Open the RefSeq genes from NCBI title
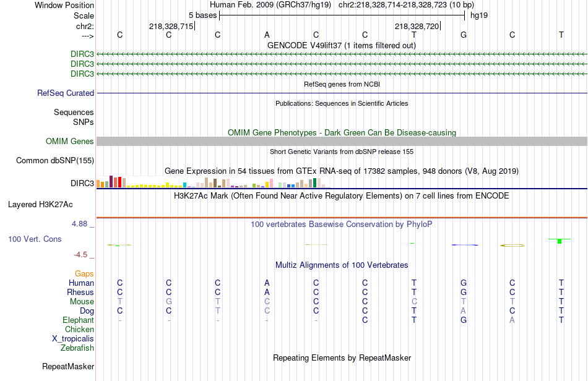Viewport: 588px width, 381px height. [x=342, y=84]
